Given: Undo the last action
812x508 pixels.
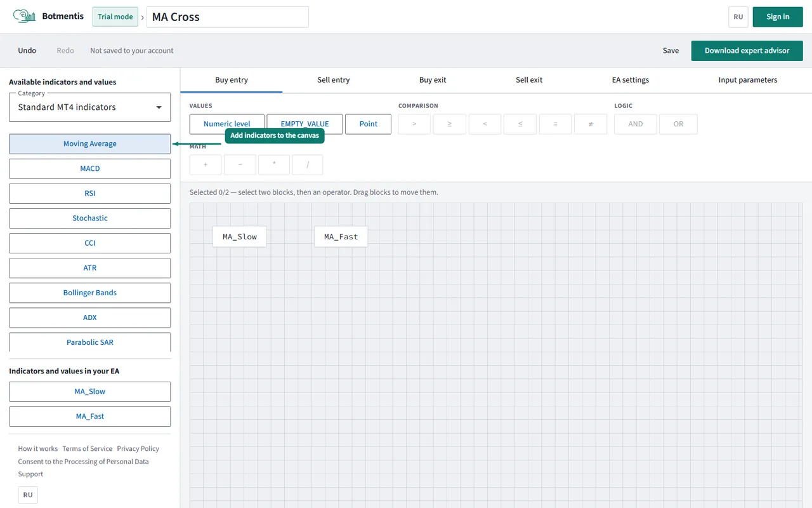Looking at the screenshot, I should point(27,51).
